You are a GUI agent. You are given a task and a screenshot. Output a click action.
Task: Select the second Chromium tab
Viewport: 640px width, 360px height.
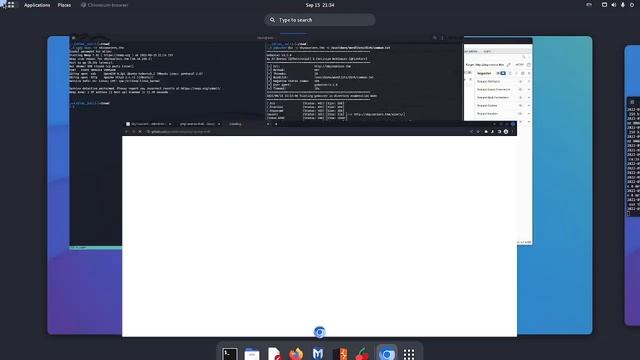click(x=200, y=124)
